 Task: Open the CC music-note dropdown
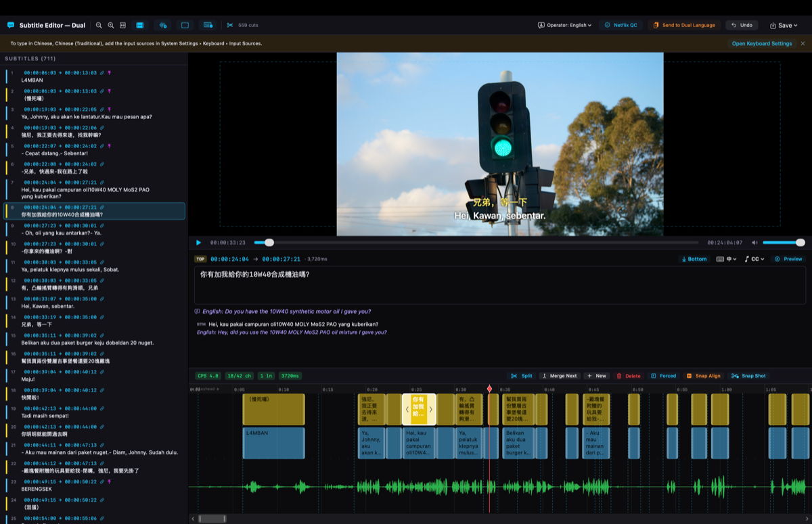(x=754, y=259)
